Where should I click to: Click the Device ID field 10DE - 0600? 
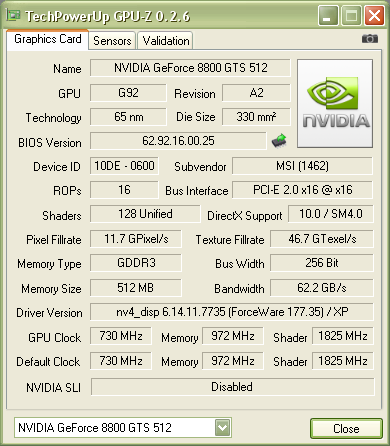click(124, 166)
